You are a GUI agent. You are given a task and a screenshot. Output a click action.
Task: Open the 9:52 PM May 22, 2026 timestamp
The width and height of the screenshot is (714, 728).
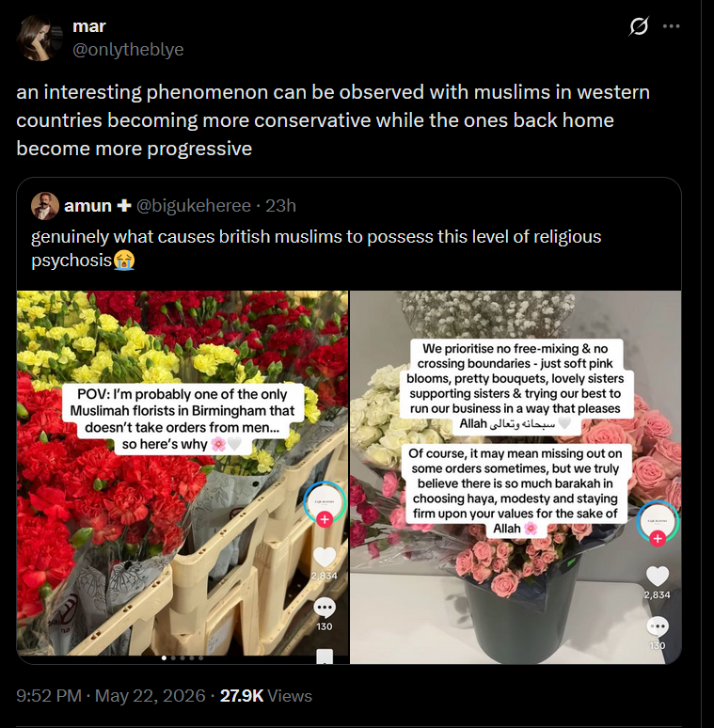(111, 695)
